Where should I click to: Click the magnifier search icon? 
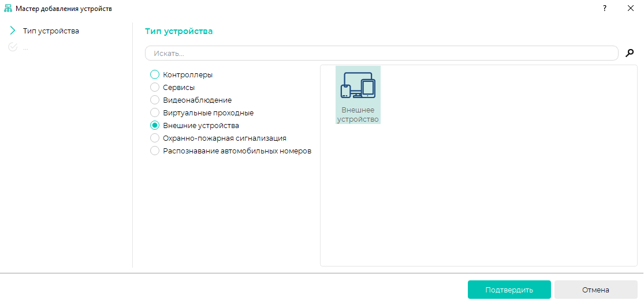pos(629,53)
